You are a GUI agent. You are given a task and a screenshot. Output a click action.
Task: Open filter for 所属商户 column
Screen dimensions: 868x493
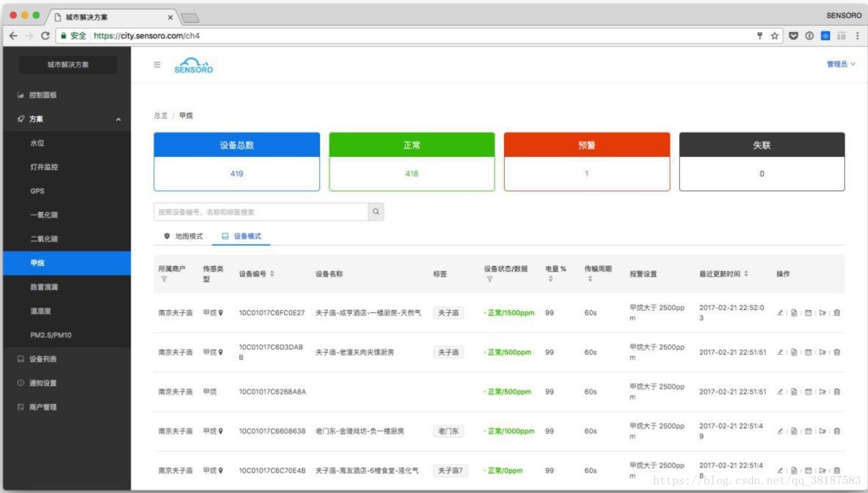[x=164, y=279]
